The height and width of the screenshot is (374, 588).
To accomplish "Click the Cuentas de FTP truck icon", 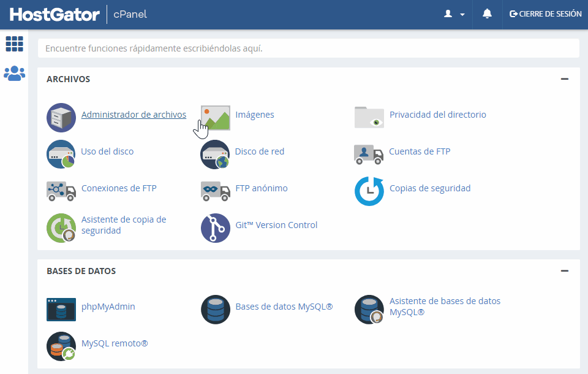I will pos(369,155).
